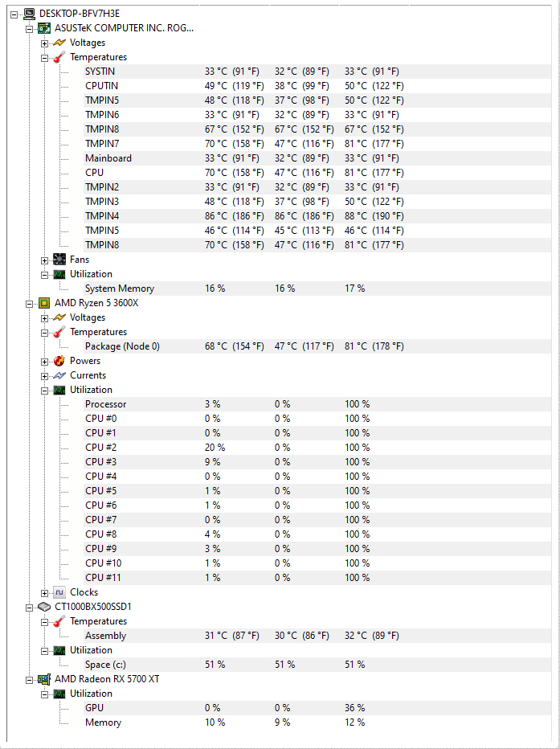This screenshot has height=749, width=560.
Task: Click the AMD Radeon RX 5700 XT card icon
Action: (44, 679)
